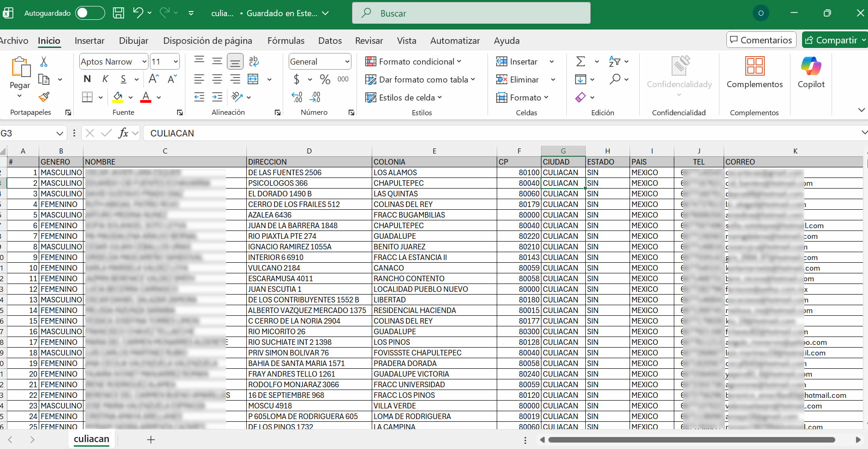This screenshot has height=449, width=868.
Task: Switch to the Datos ribbon tab
Action: (330, 41)
